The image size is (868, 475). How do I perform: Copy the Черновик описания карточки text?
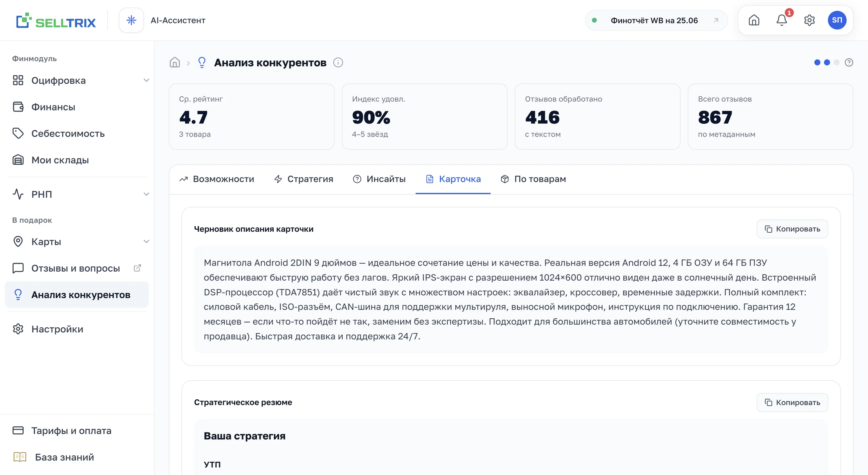[792, 229]
